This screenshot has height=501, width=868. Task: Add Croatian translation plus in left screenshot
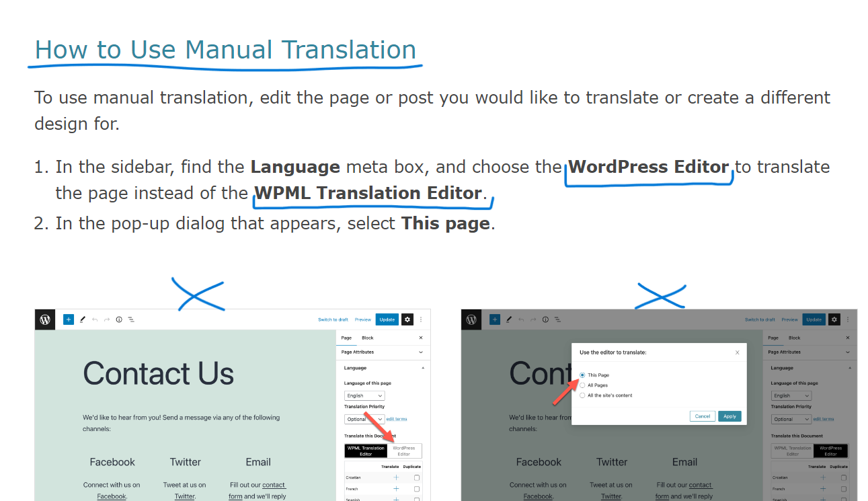click(x=396, y=477)
